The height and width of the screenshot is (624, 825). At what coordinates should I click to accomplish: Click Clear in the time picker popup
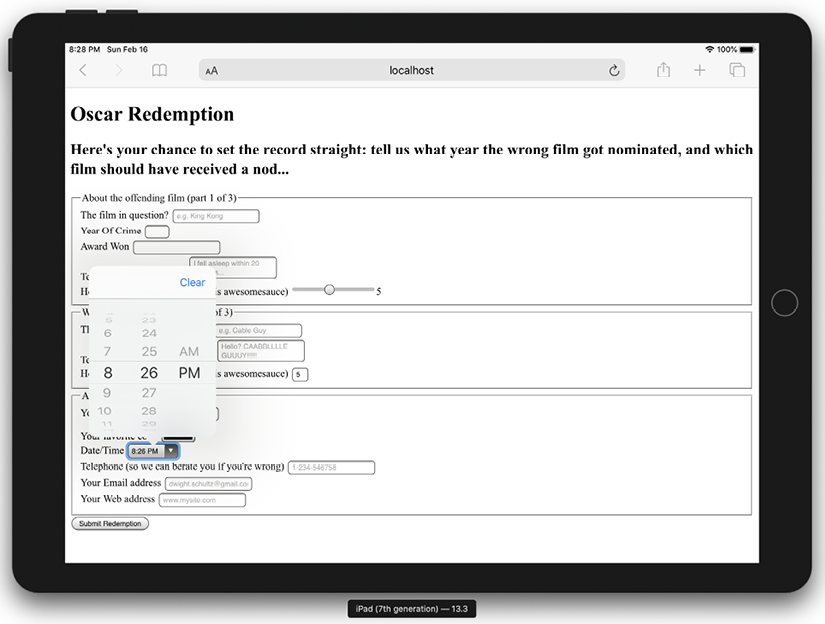pyautogui.click(x=192, y=283)
